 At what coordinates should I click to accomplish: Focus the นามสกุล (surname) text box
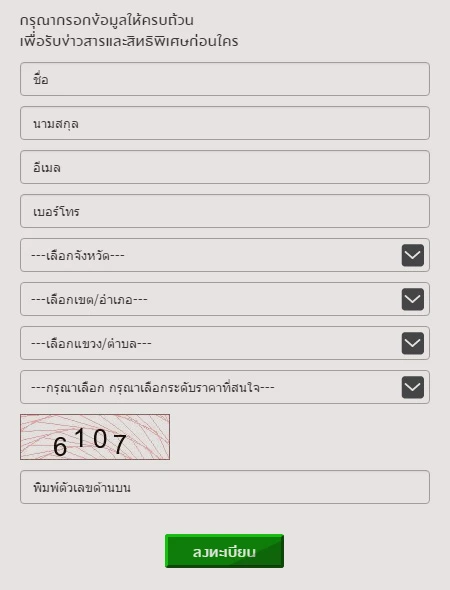[x=225, y=123]
